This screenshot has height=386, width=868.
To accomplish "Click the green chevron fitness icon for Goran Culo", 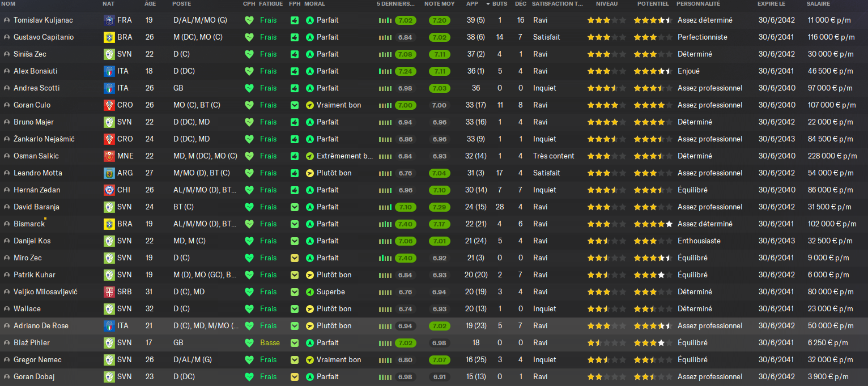I will [295, 105].
